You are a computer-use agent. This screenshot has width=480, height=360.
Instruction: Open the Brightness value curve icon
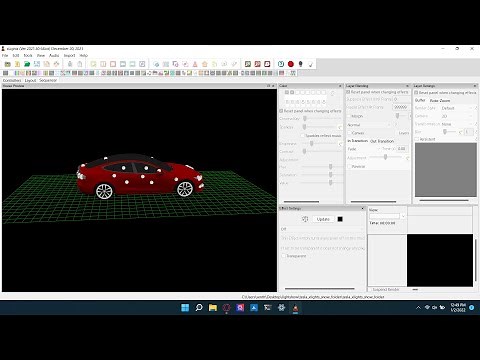340,144
